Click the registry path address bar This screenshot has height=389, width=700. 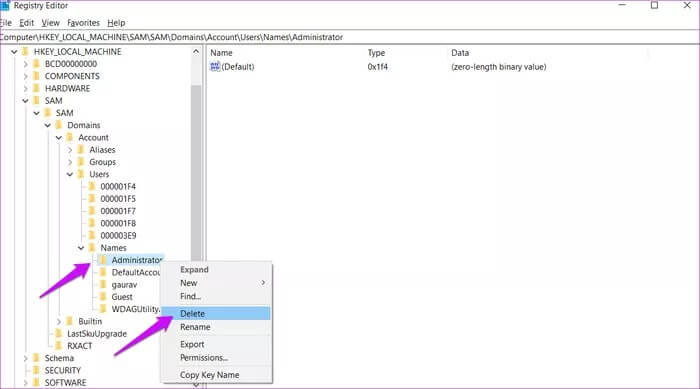point(350,37)
